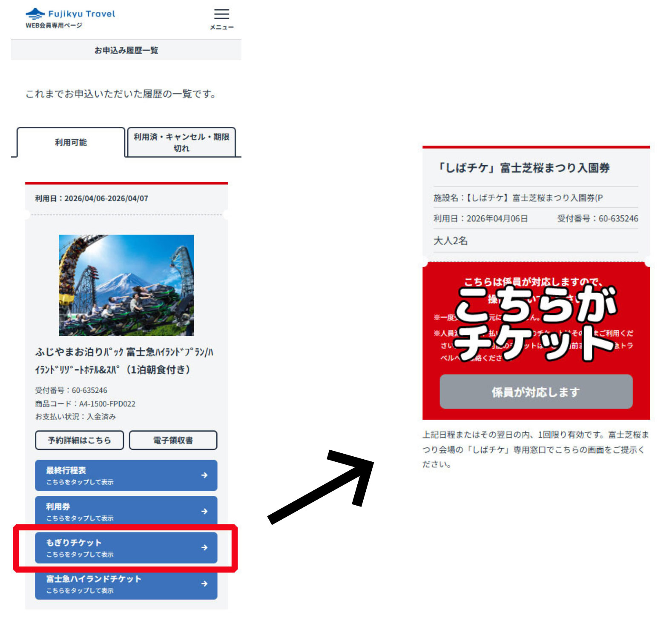Click the お申込み履歴一覧 page header
Screen dimensions: 672x618
click(x=126, y=50)
